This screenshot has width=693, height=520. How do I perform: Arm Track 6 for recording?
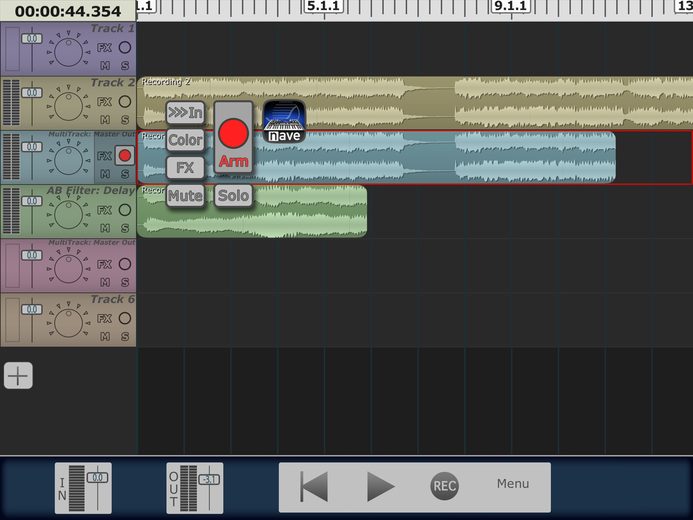point(125,318)
